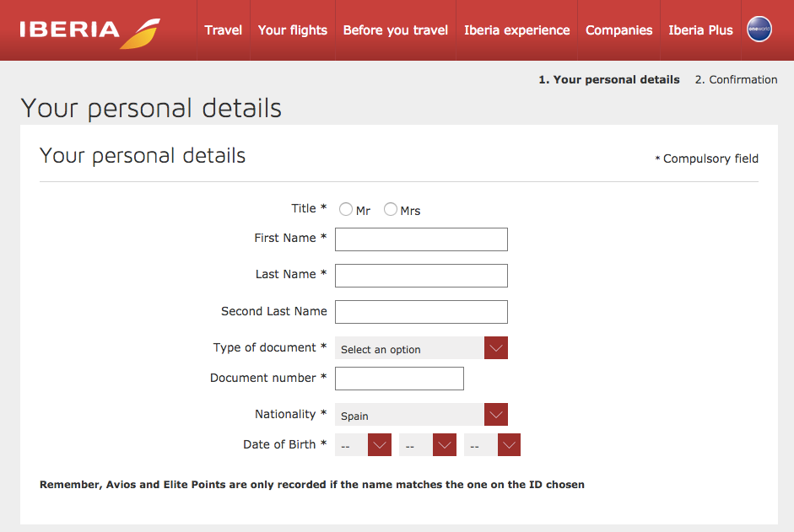Click the 2. Confirmation step label
This screenshot has height=532, width=794.
point(736,80)
